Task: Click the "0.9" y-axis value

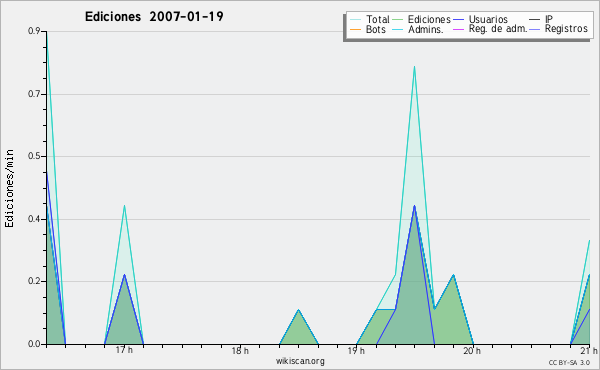Action: click(x=34, y=31)
